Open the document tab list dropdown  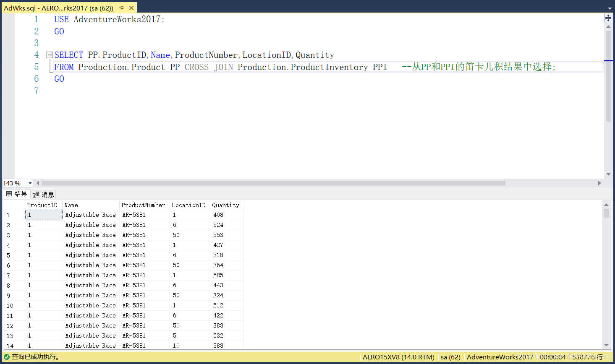pos(610,8)
